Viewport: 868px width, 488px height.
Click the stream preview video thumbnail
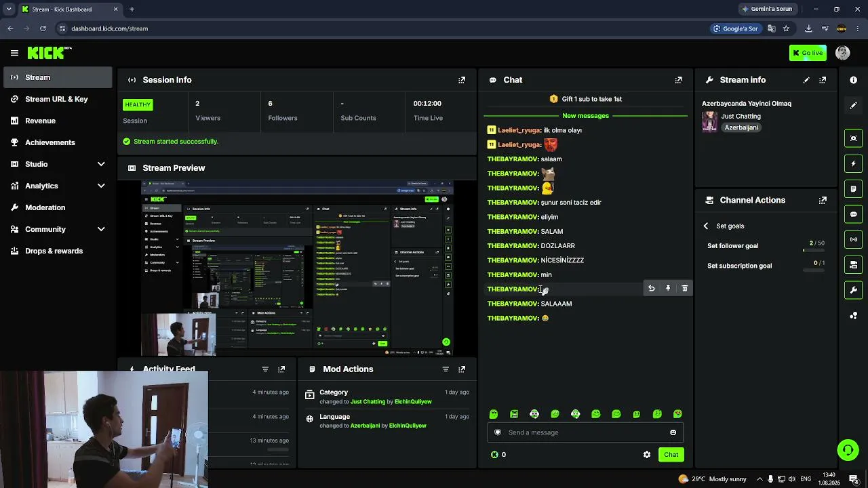298,268
